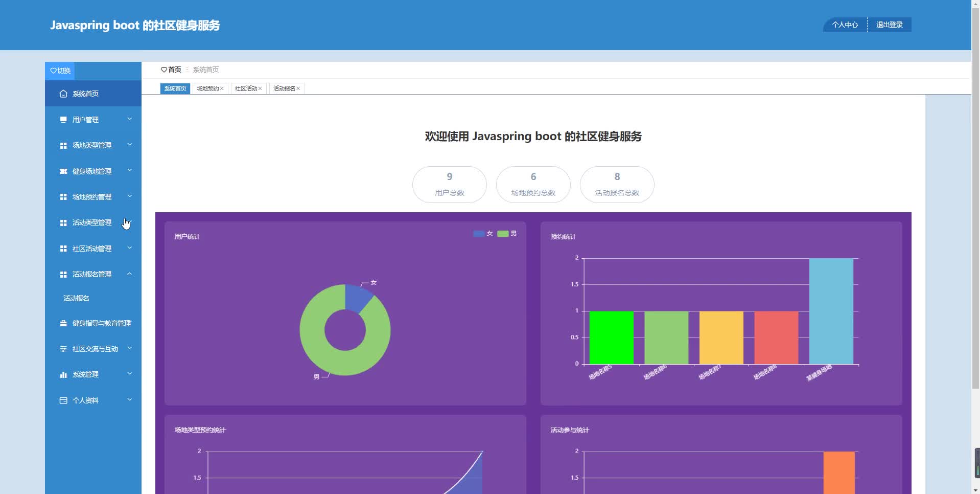Image resolution: width=980 pixels, height=494 pixels.
Task: Click the home icon beside 系统首页
Action: 63,94
